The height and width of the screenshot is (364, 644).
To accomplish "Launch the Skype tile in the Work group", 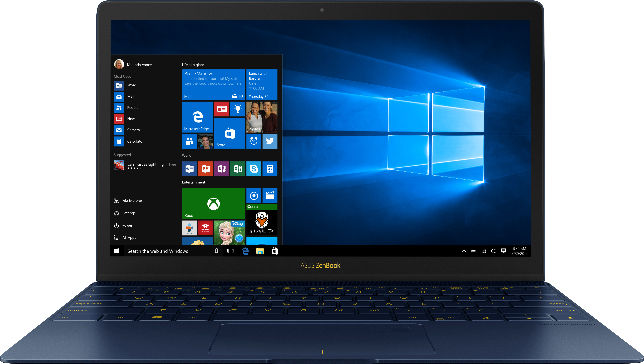I will click(x=254, y=169).
